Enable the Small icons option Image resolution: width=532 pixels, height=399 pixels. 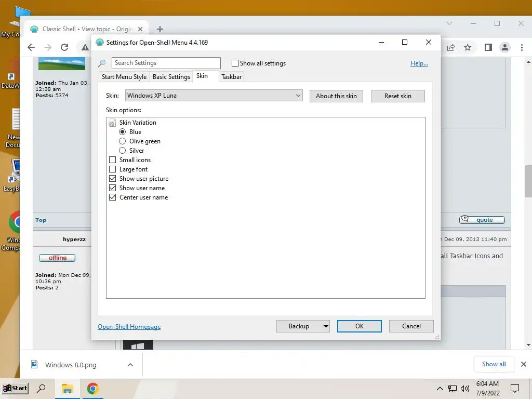click(112, 160)
